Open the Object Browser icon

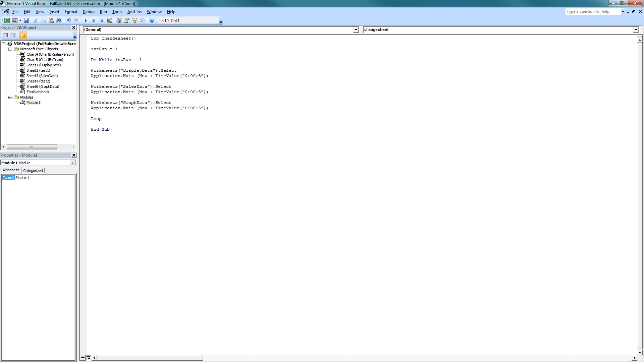point(135,21)
